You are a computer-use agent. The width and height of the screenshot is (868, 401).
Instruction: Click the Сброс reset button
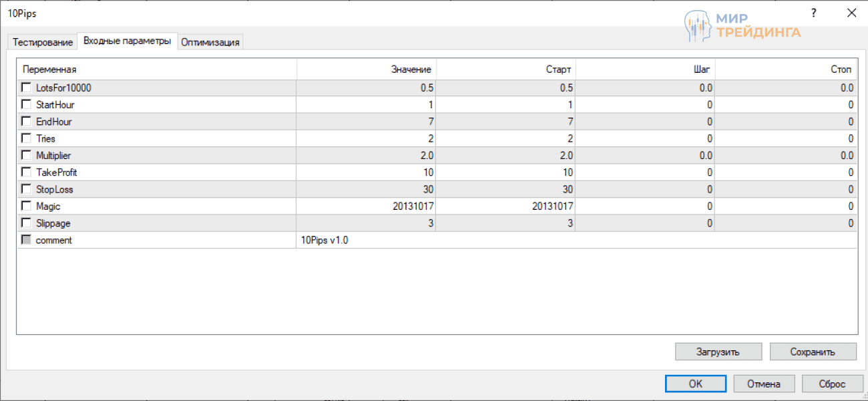[833, 384]
